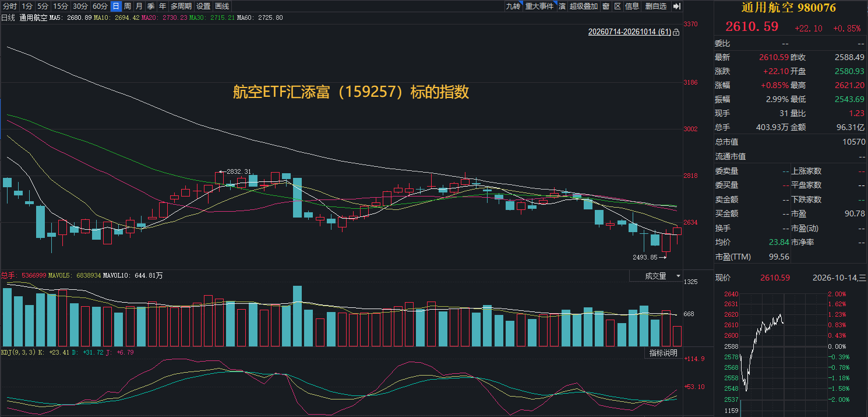Screen dimensions: 868x417
Task: Open the 设置 settings menu
Action: point(203,6)
